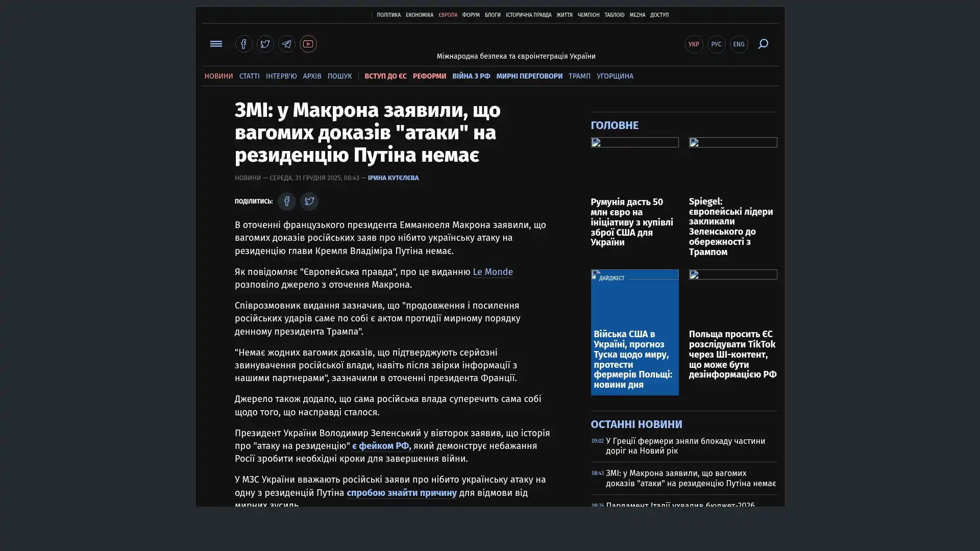The width and height of the screenshot is (980, 551).
Task: Open the 'є фейком РФ' link
Action: coord(381,446)
